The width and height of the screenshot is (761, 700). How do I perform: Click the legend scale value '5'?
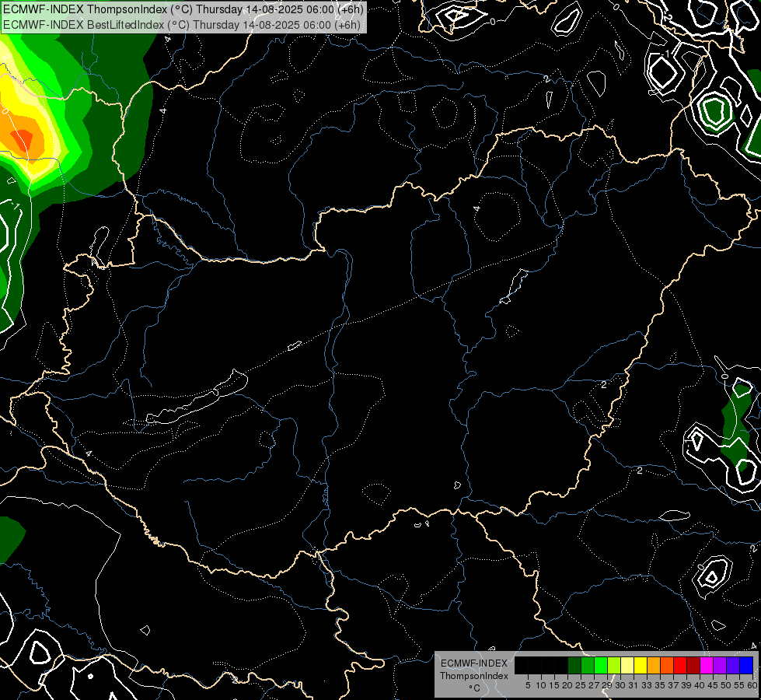[528, 685]
